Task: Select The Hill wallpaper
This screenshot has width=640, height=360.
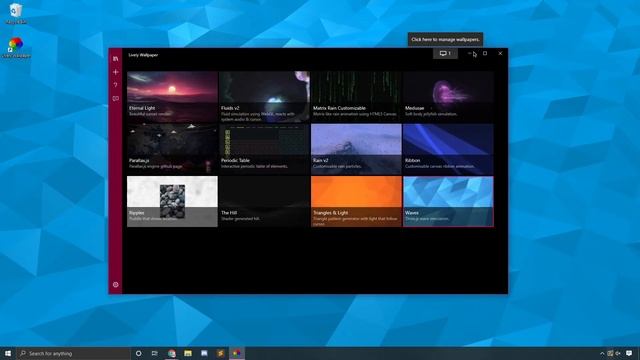Action: [x=264, y=201]
